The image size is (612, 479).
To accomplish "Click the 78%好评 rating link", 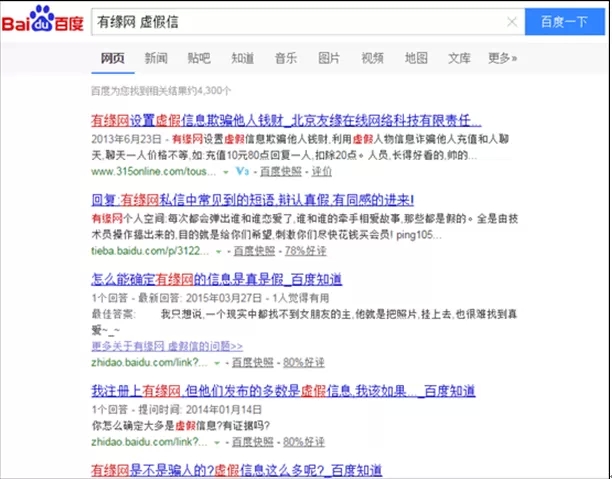I will click(306, 251).
